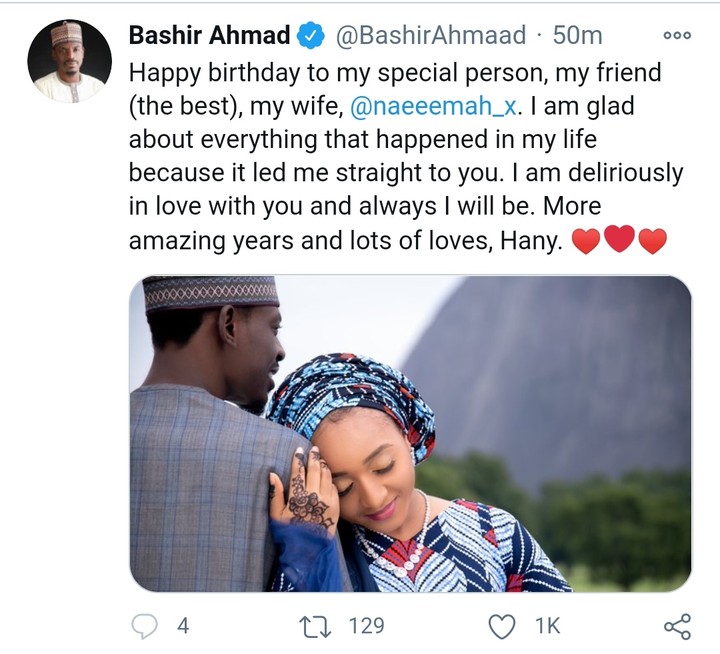Click the retweet count 129
This screenshot has height=654, width=720.
[366, 626]
